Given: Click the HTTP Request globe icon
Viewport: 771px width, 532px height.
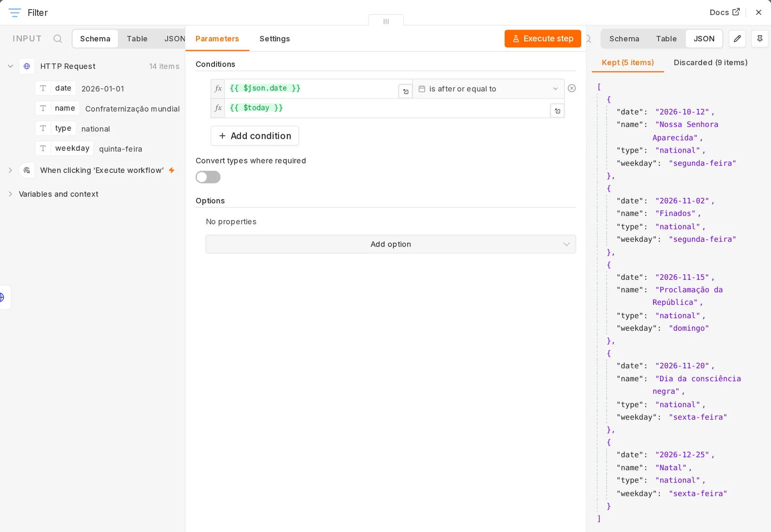Looking at the screenshot, I should (27, 66).
